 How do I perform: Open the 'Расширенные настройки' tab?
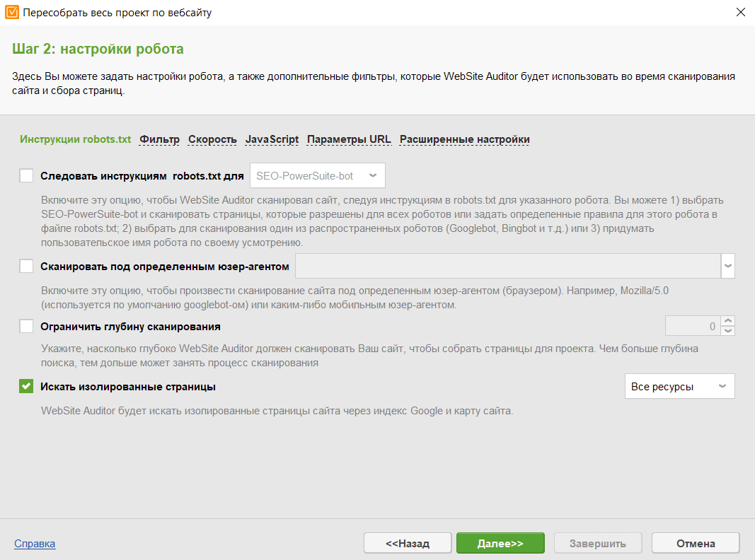click(x=465, y=139)
